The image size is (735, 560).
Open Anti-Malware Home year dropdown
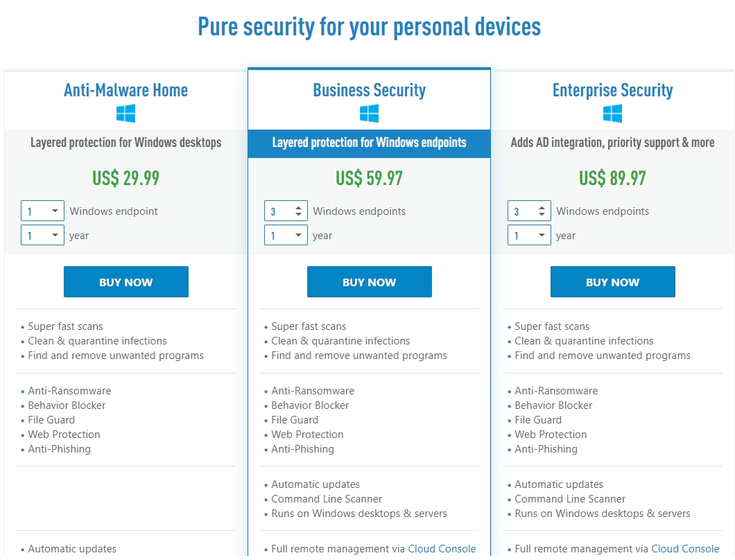(x=42, y=235)
